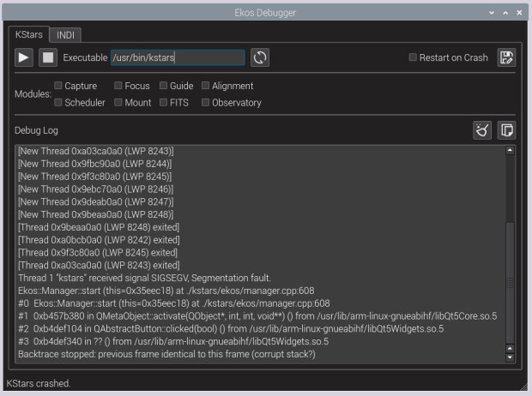Enable the Scheduler module checkbox
This screenshot has height=396, width=532.
click(x=58, y=102)
